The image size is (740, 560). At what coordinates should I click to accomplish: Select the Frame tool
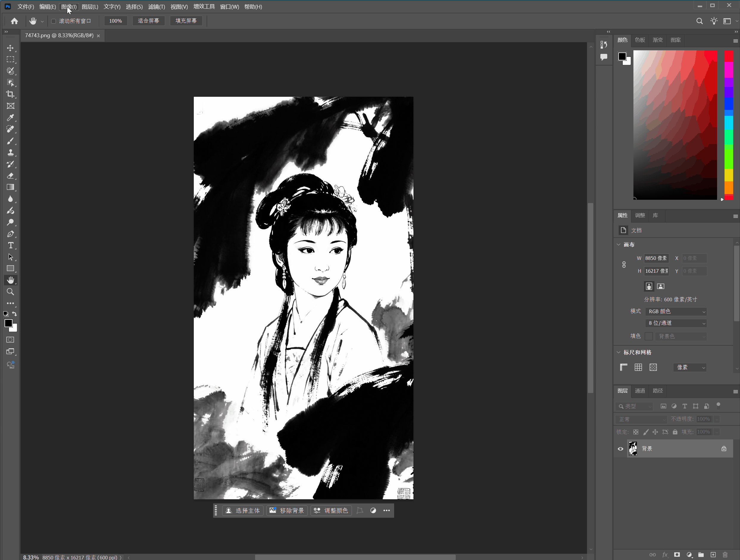coord(10,106)
